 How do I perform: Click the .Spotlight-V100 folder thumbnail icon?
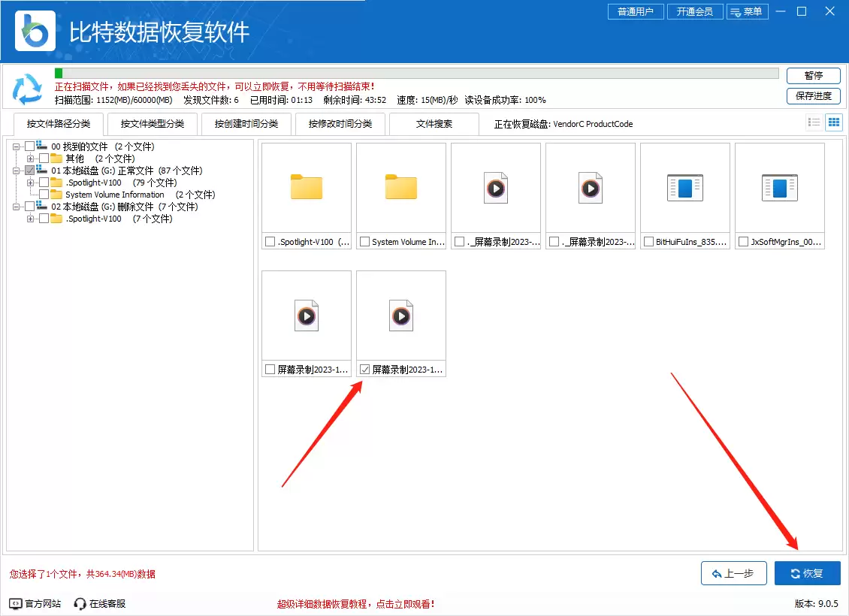(x=307, y=187)
